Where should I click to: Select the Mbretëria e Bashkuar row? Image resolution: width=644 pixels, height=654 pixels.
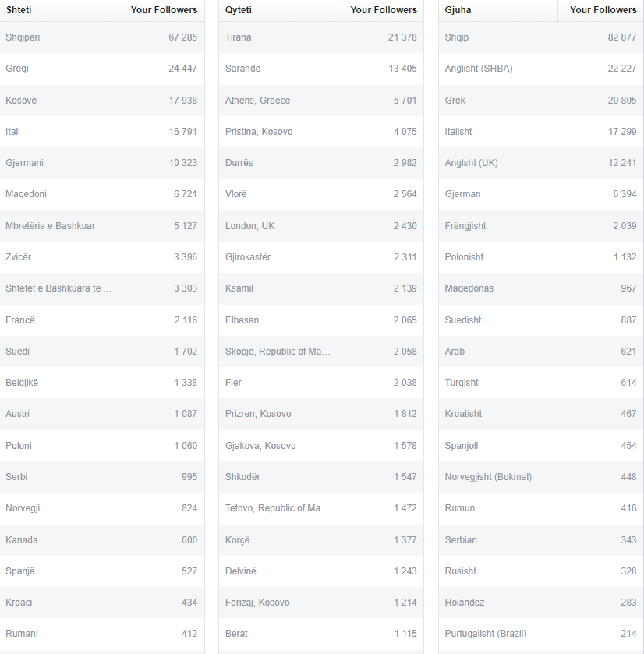[102, 225]
